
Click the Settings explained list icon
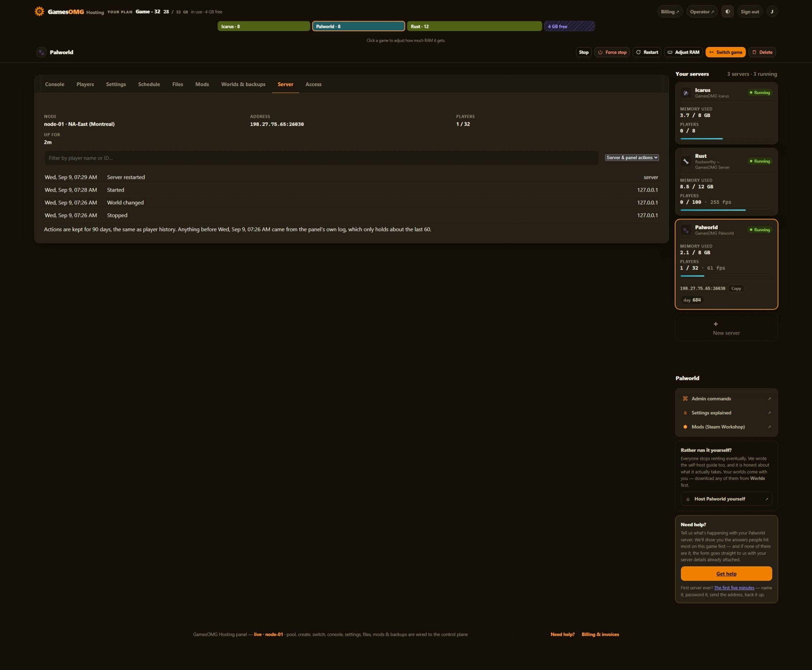tap(685, 413)
